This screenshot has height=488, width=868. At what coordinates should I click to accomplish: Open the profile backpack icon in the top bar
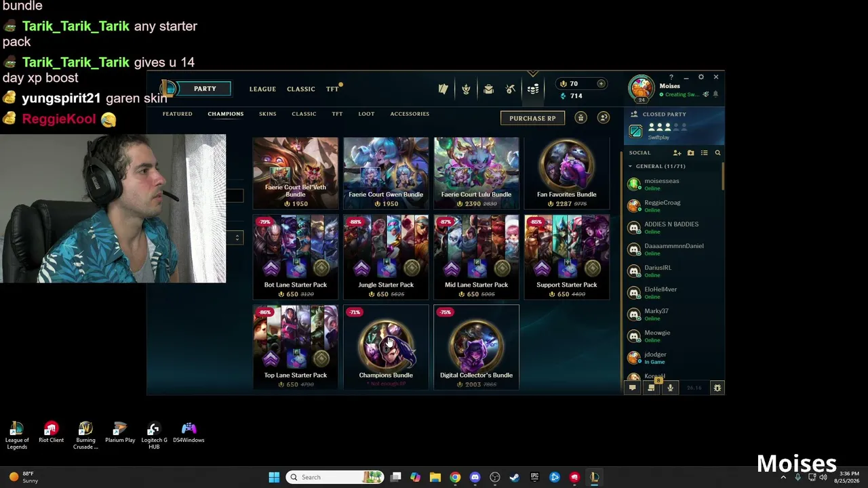(488, 89)
